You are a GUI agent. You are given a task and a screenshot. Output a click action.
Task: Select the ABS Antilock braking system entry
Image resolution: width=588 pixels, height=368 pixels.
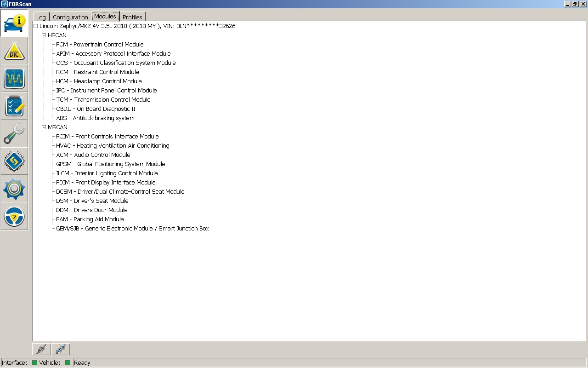pyautogui.click(x=95, y=118)
